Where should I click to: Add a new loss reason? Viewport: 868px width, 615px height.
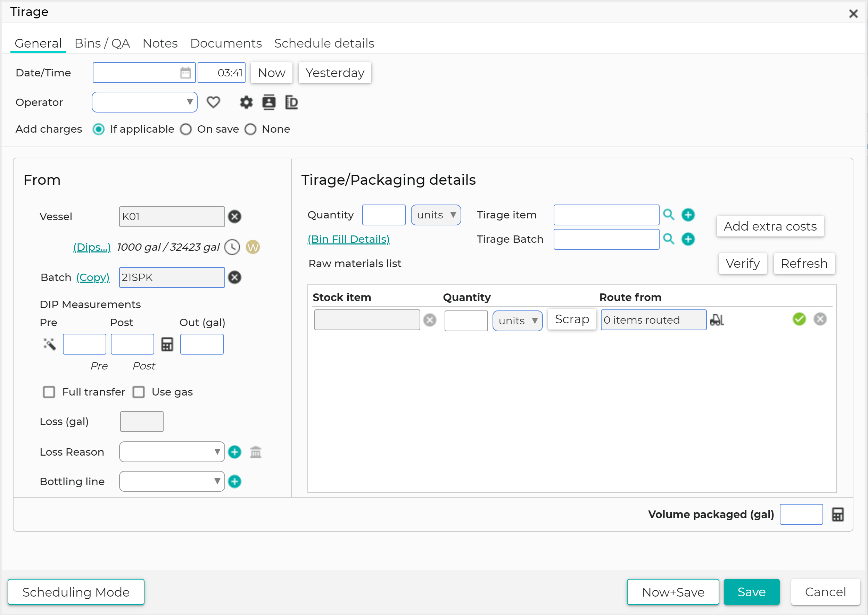pyautogui.click(x=235, y=452)
